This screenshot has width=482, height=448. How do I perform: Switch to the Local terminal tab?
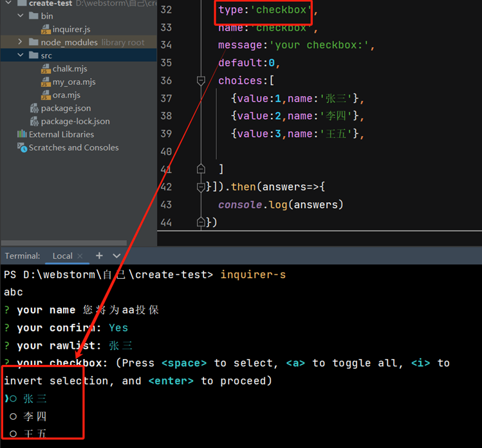point(62,256)
